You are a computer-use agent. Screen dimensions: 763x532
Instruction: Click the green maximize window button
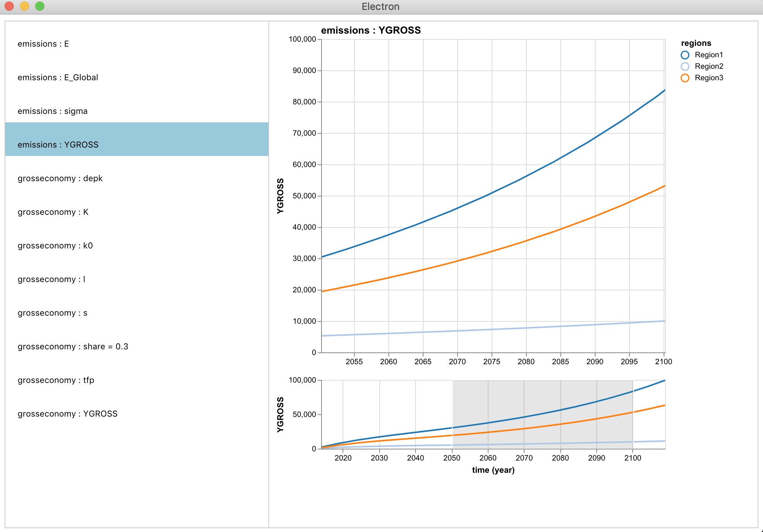tap(40, 6)
